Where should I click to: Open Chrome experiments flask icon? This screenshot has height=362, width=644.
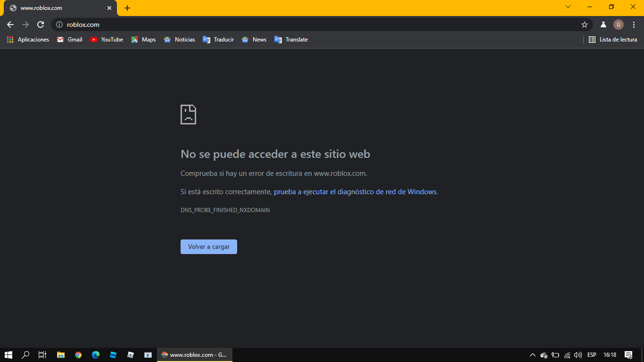click(603, 25)
